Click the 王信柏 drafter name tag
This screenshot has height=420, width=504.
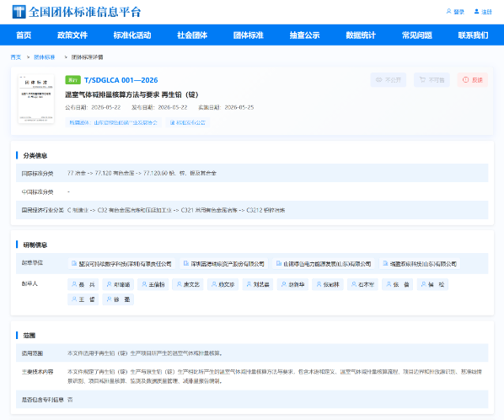153,284
